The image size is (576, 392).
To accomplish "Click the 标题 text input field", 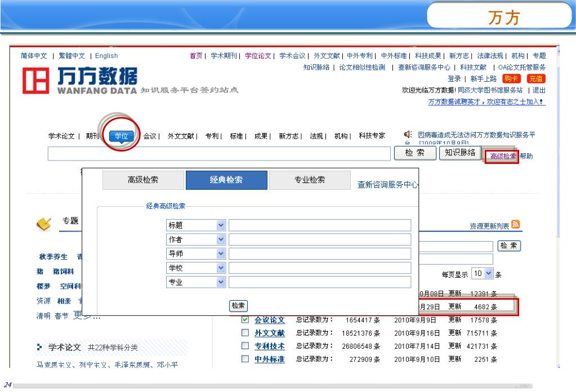I will [x=320, y=225].
